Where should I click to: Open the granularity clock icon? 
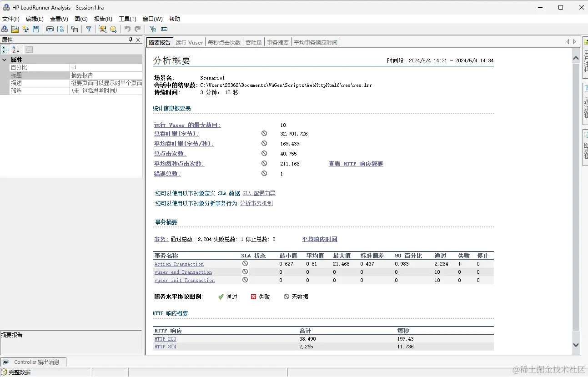pyautogui.click(x=113, y=29)
